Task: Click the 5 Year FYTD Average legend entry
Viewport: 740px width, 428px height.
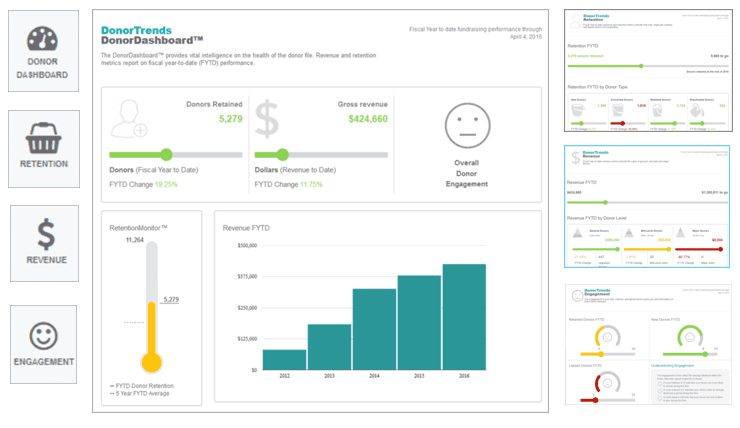Action: pyautogui.click(x=139, y=394)
